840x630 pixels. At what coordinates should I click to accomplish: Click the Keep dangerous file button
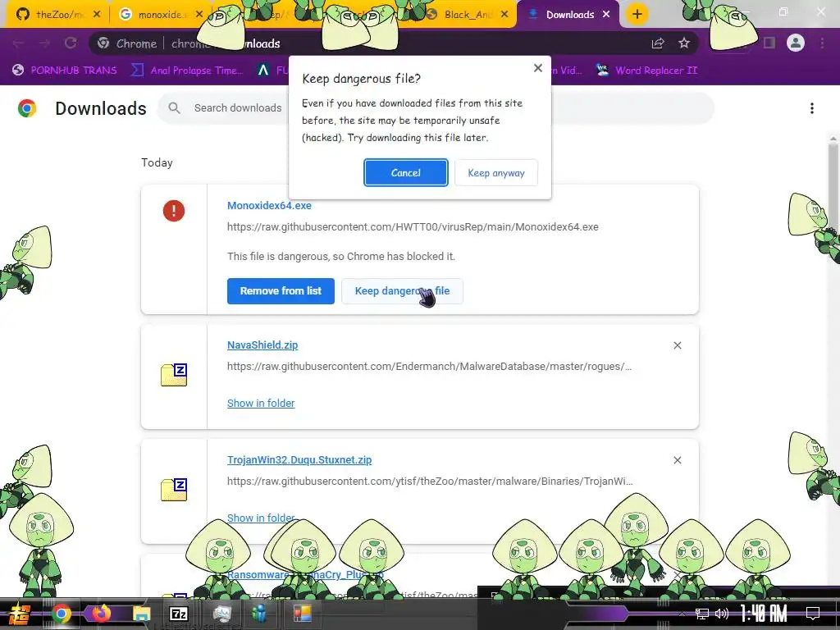point(402,291)
